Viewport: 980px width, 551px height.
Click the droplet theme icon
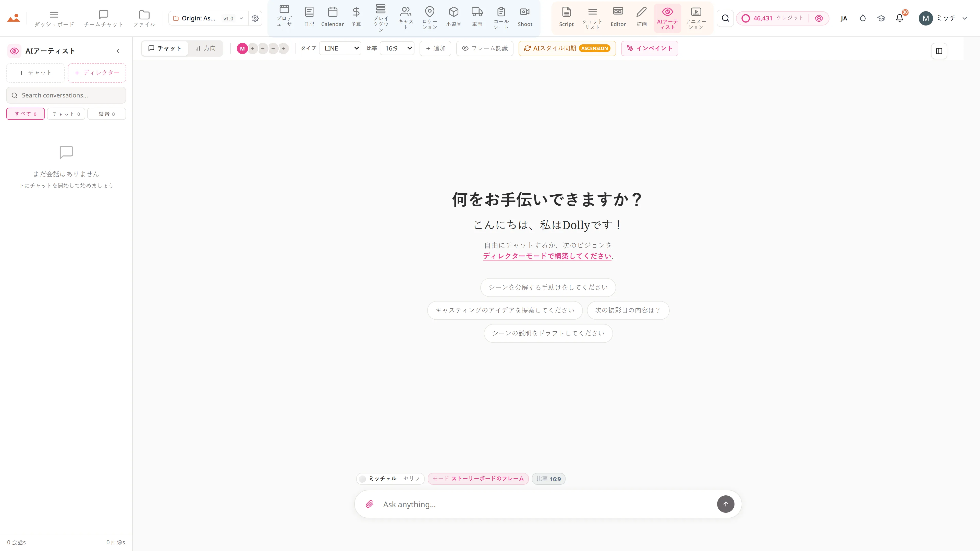(863, 18)
